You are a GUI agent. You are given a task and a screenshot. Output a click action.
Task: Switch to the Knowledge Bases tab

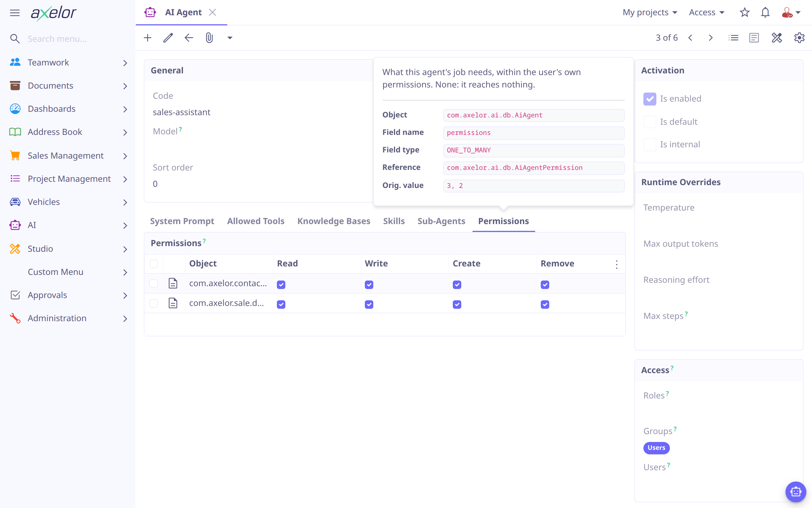coord(334,221)
